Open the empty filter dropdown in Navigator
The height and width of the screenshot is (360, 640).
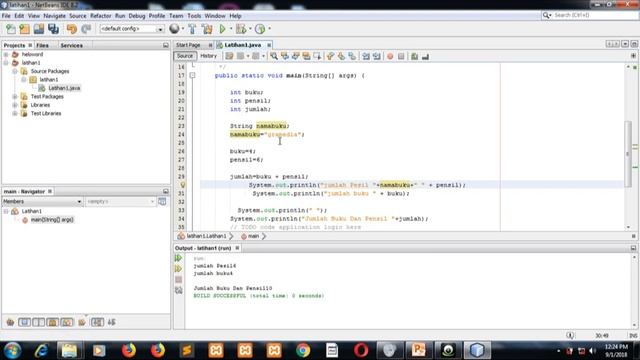pos(120,202)
